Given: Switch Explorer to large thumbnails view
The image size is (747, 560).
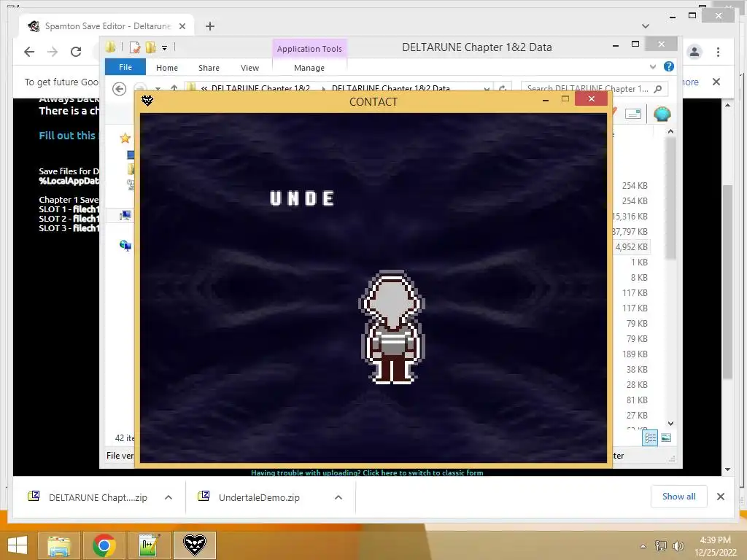Looking at the screenshot, I should pos(666,437).
